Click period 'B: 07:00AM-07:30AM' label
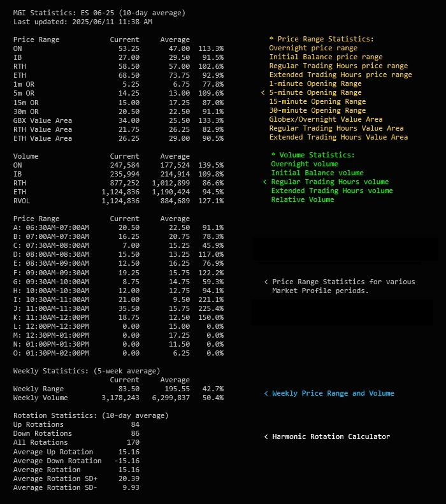446x504 pixels. pos(51,236)
